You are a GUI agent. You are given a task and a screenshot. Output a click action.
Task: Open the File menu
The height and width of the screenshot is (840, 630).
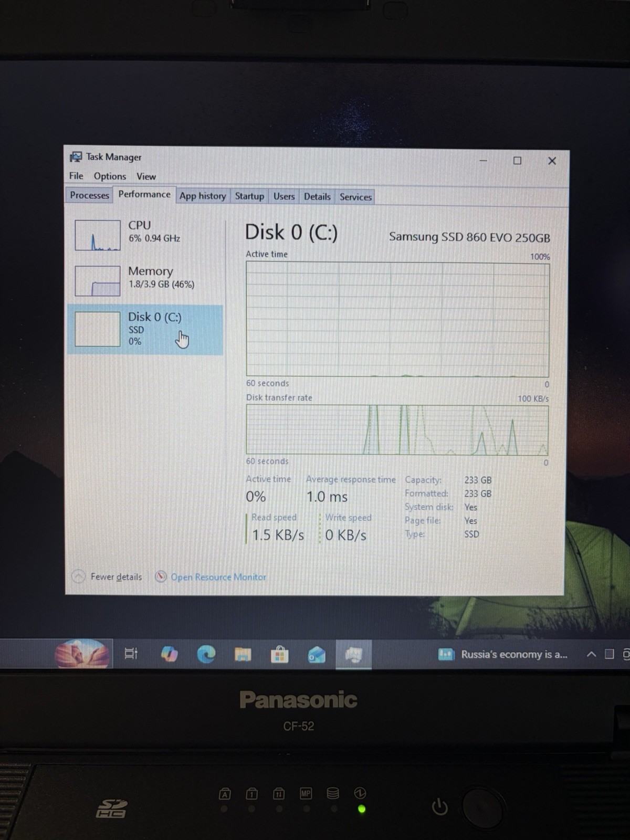[x=76, y=176]
